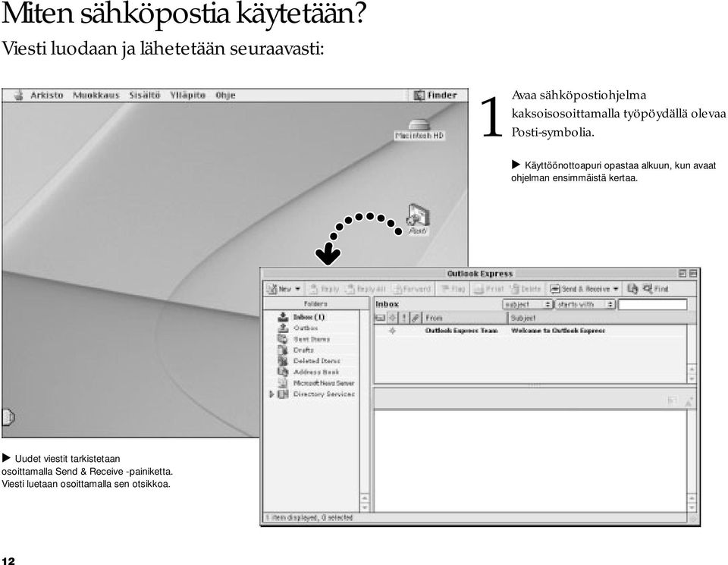The width and height of the screenshot is (728, 565).
Task: Toggle unread marker on Outlook Express Team message
Action: (x=392, y=331)
